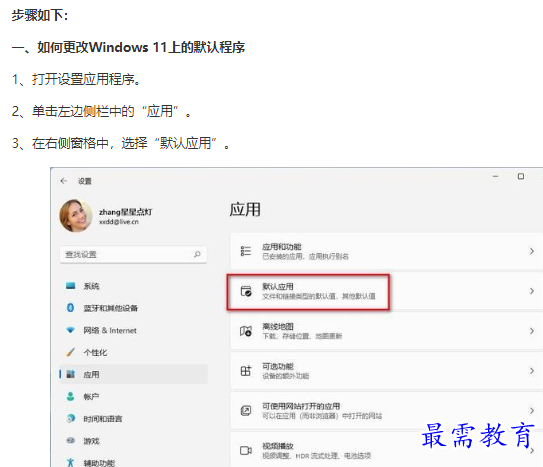543x467 pixels.
Task: Expand 默认应用 with its chevron
Action: tap(532, 291)
